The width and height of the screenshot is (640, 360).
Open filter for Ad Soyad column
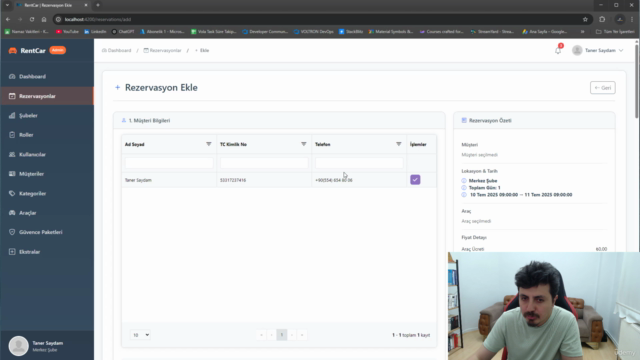[x=209, y=144]
